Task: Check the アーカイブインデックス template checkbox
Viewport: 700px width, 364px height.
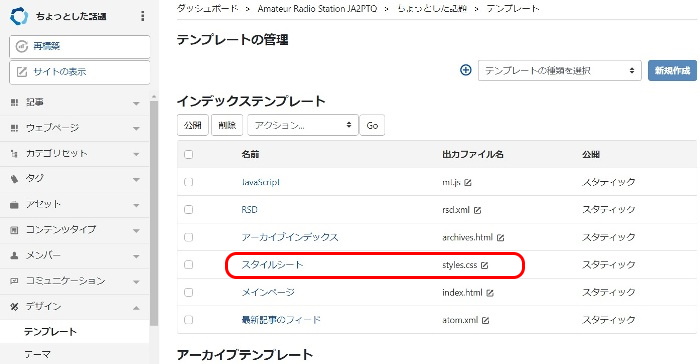Action: tap(188, 237)
